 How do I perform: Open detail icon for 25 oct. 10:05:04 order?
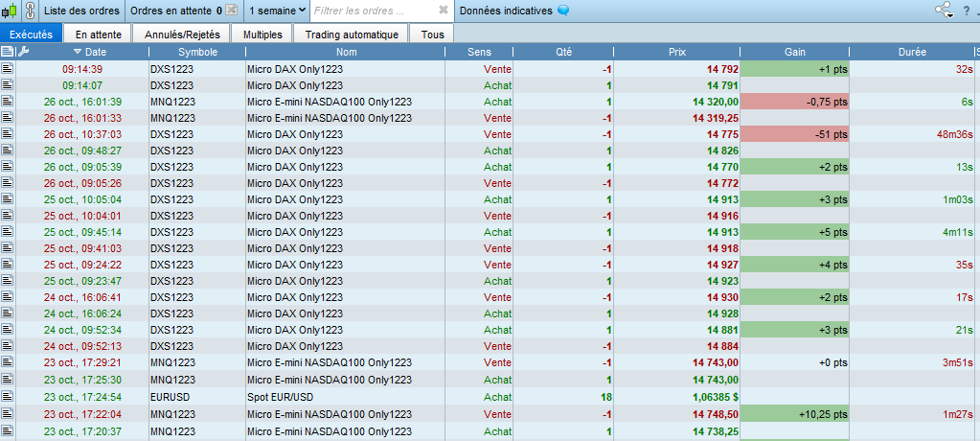pyautogui.click(x=8, y=198)
